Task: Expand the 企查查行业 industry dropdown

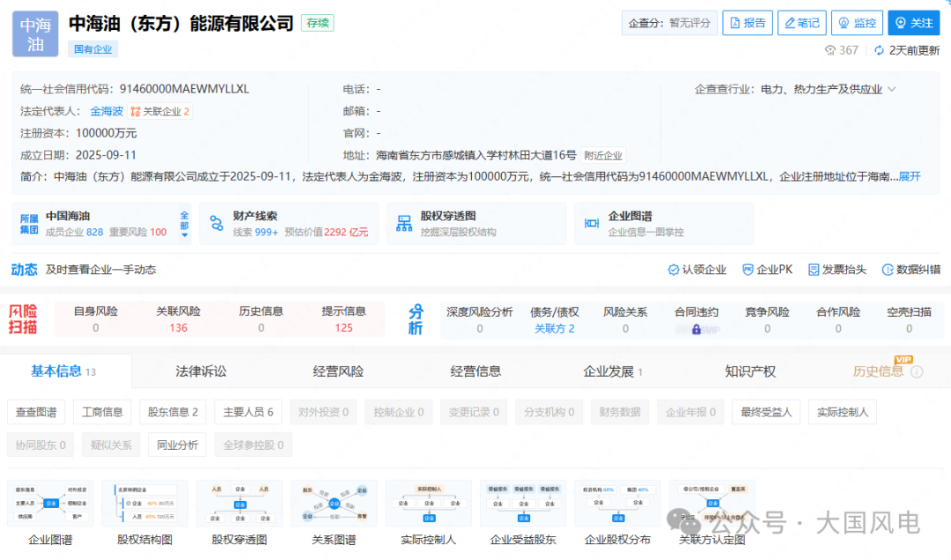Action: coord(891,89)
